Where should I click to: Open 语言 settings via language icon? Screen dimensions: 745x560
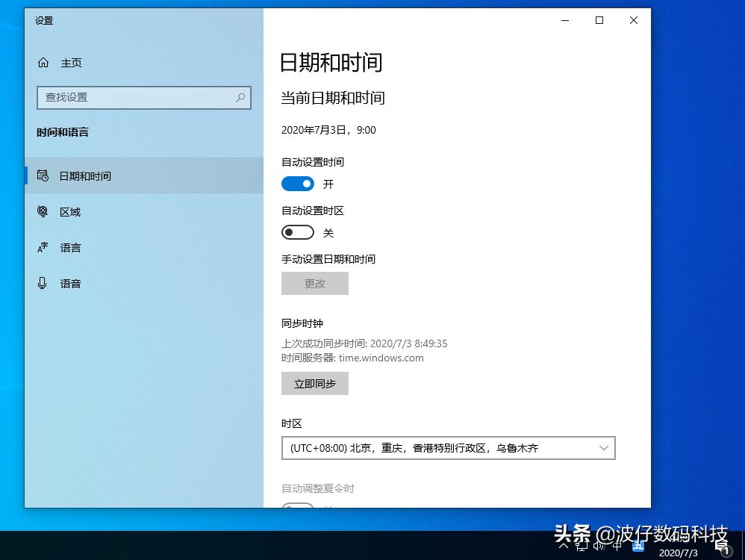(43, 248)
